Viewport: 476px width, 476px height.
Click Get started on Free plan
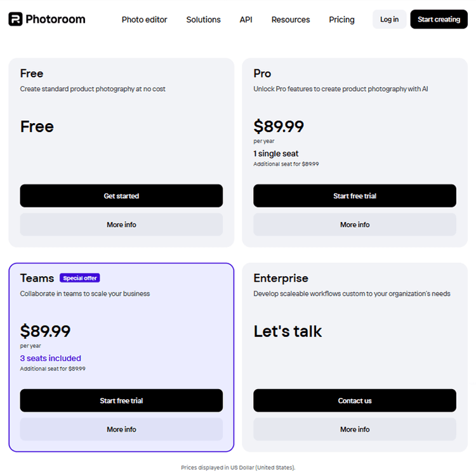(x=121, y=196)
